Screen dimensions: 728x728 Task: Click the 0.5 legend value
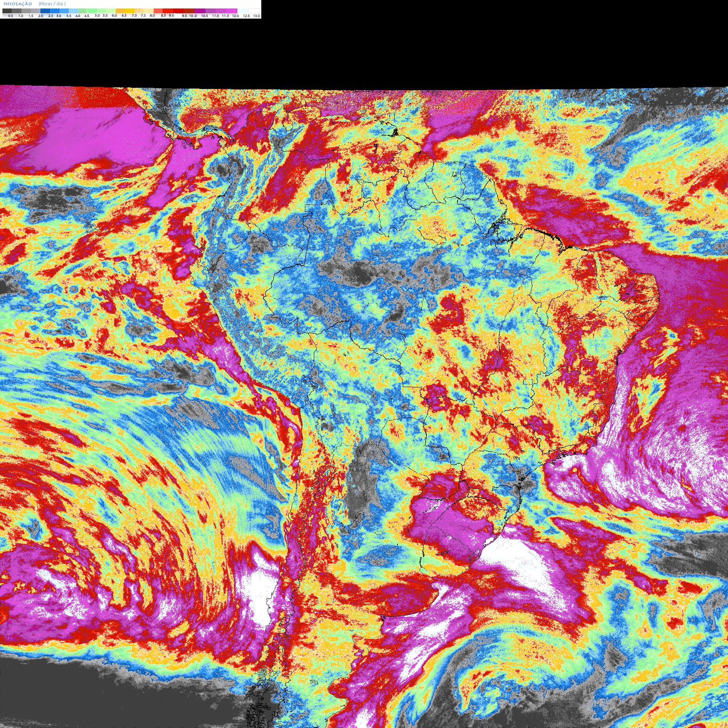[x=11, y=16]
